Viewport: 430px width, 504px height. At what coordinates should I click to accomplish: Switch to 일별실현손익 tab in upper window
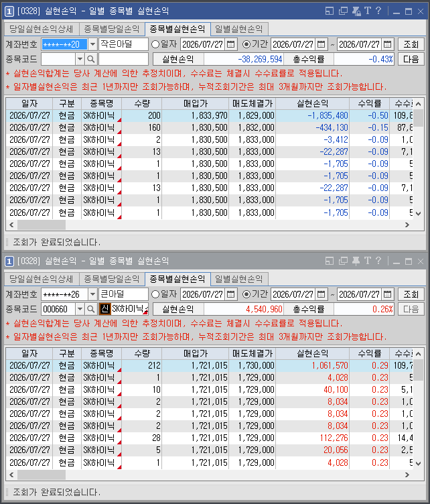point(239,29)
